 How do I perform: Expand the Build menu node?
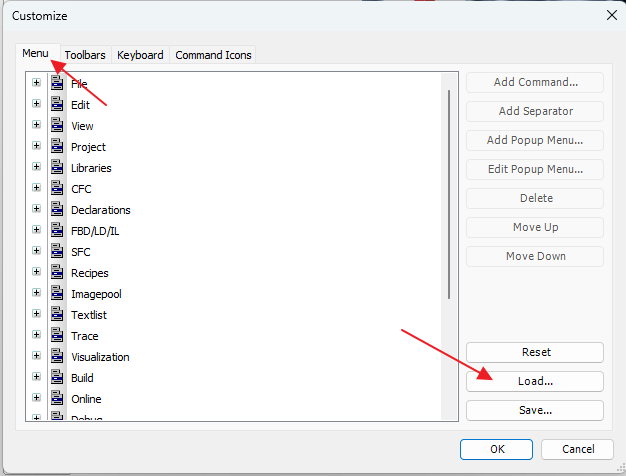[x=36, y=377]
